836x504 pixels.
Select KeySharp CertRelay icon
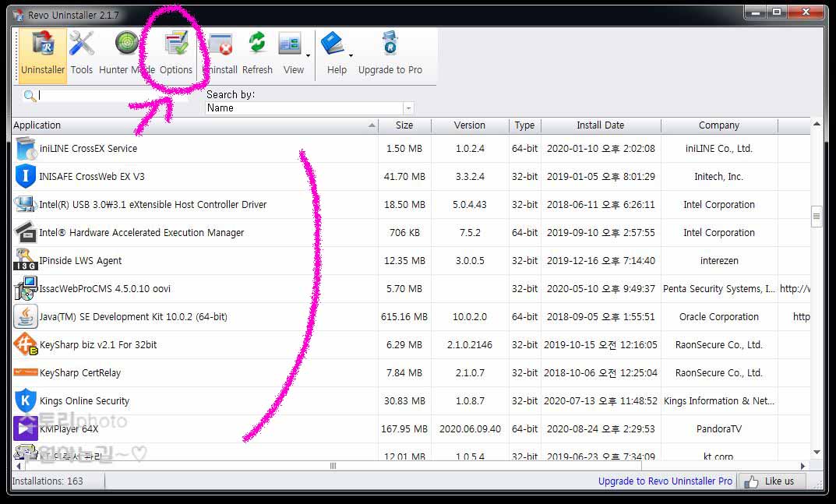point(25,372)
